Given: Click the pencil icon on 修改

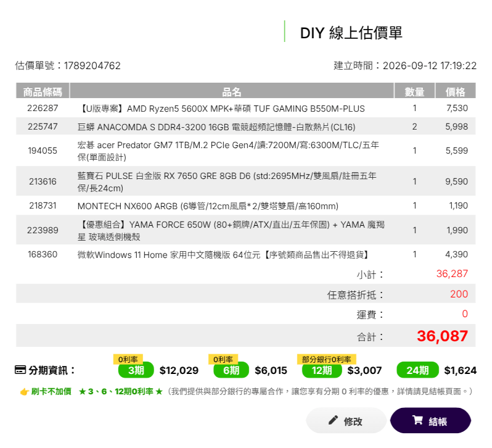Looking at the screenshot, I should tap(333, 420).
